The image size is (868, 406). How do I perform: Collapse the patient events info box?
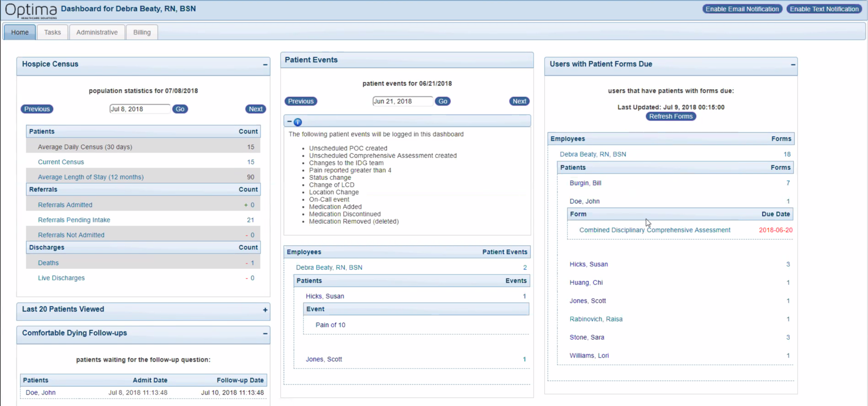[289, 122]
